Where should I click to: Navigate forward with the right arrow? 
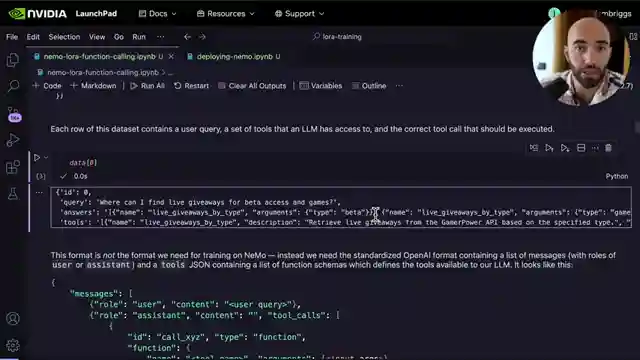pyautogui.click(x=202, y=37)
